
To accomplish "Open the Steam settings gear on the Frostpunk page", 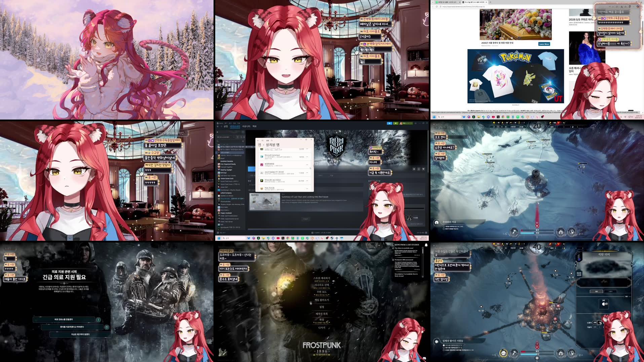I will coord(414,169).
